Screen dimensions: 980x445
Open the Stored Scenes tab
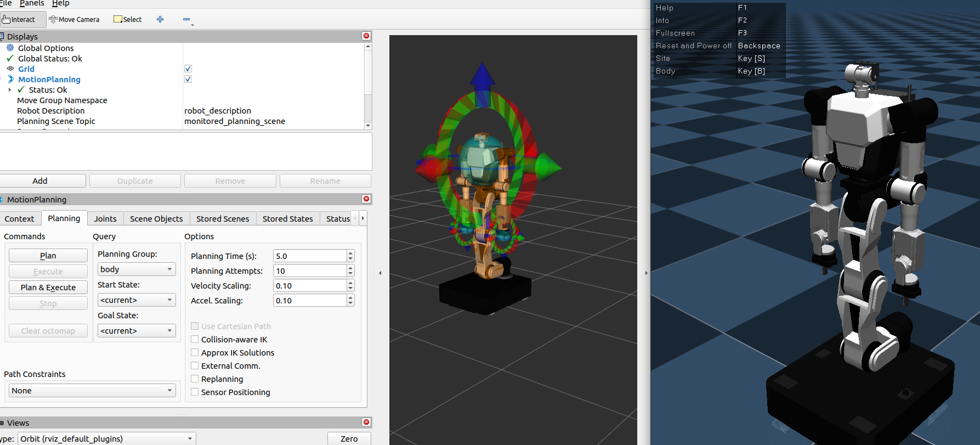click(x=223, y=218)
